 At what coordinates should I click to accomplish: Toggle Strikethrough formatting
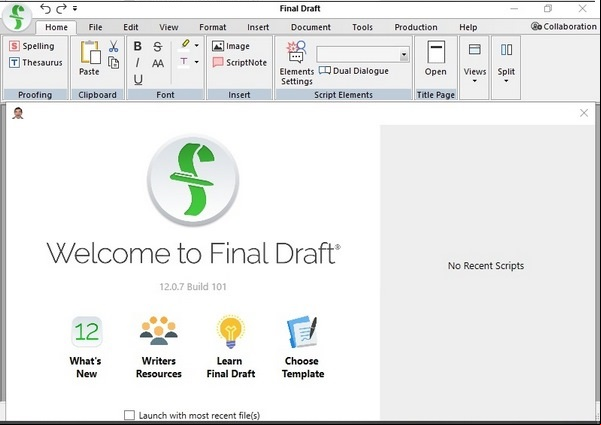[158, 47]
